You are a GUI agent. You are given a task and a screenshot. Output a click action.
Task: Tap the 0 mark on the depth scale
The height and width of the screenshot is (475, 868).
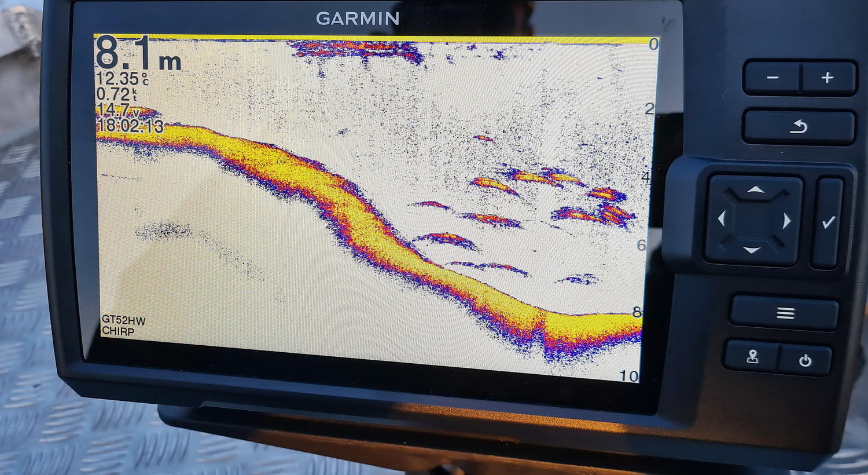[653, 45]
